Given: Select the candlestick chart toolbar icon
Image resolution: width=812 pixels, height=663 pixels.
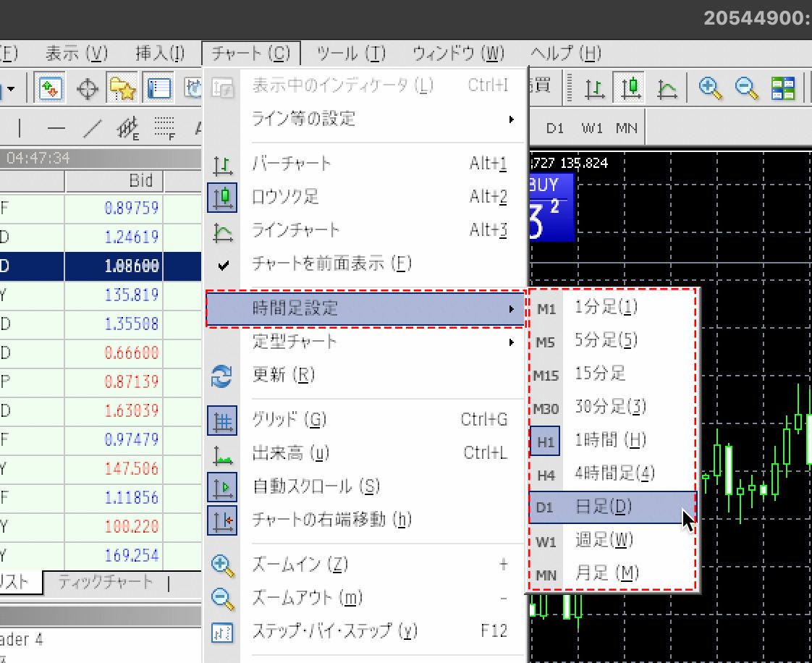Looking at the screenshot, I should point(630,88).
